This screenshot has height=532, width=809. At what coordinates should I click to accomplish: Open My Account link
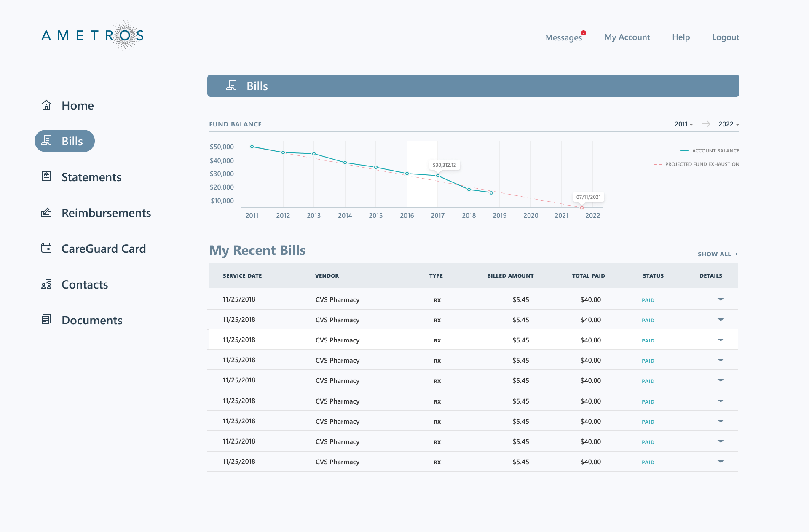(x=627, y=37)
